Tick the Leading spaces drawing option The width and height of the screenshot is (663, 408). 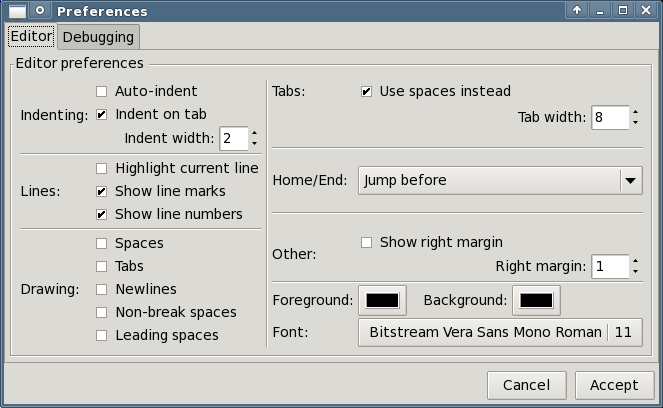[x=101, y=335]
